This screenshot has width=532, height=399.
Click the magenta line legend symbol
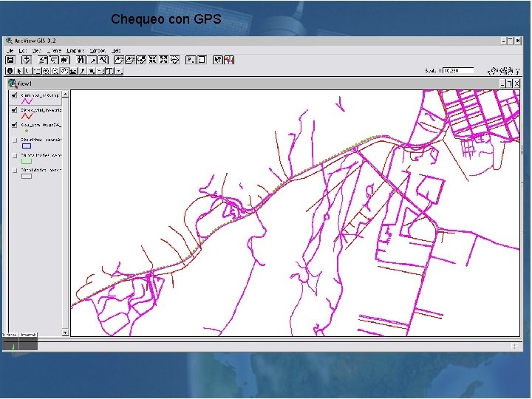coord(27,101)
